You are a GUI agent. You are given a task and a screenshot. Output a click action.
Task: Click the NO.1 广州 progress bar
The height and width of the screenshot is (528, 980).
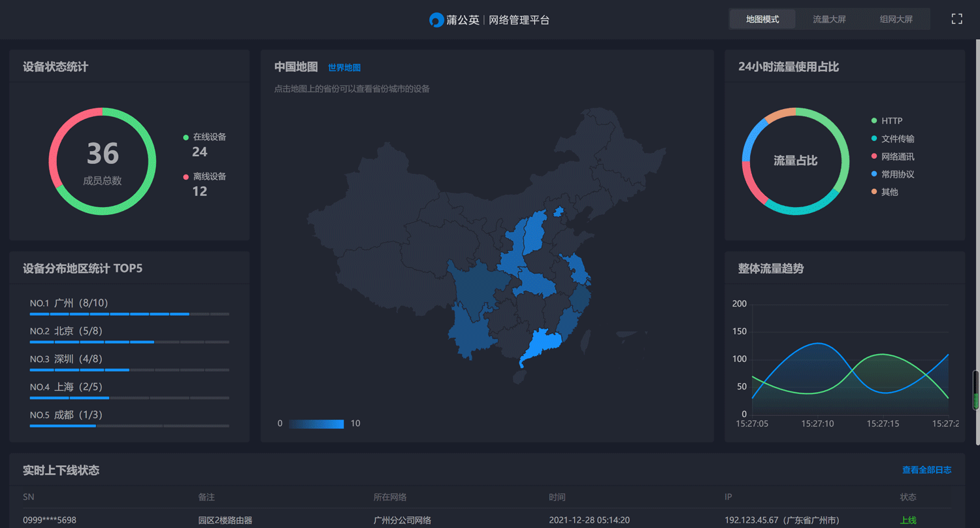[x=129, y=314]
